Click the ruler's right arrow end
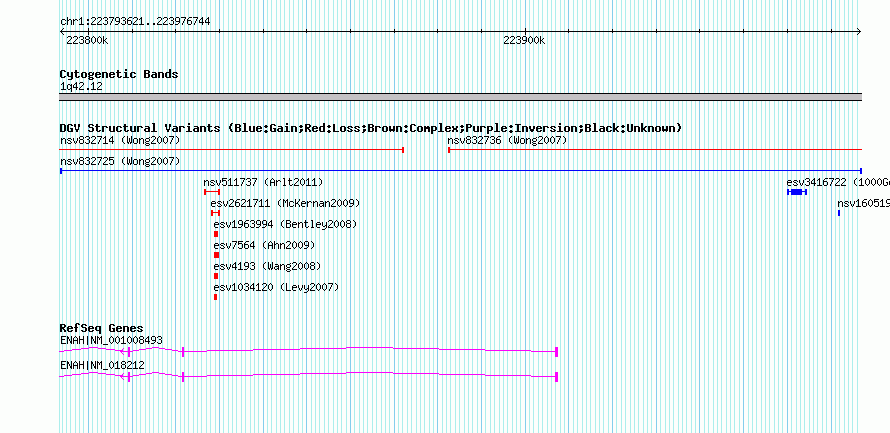 pyautogui.click(x=859, y=31)
